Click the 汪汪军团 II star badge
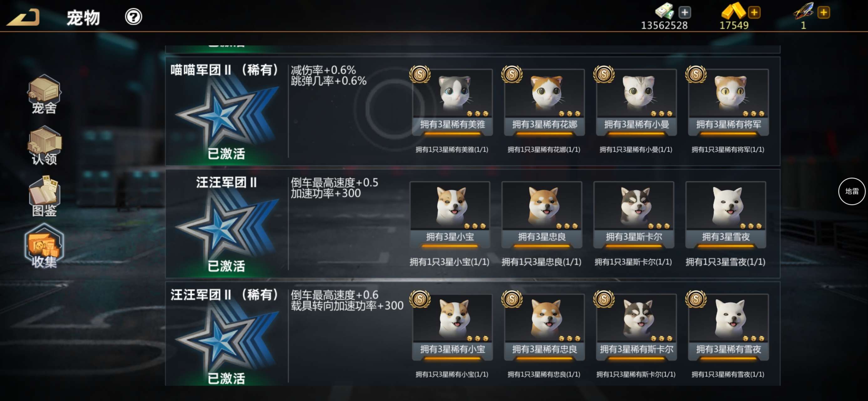Screen dimensions: 868x401 coord(226,226)
